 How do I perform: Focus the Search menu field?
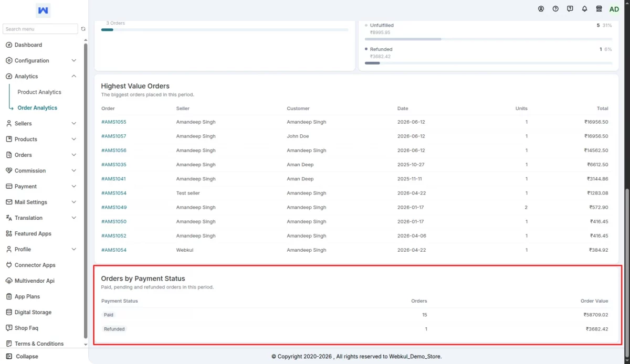[40, 29]
